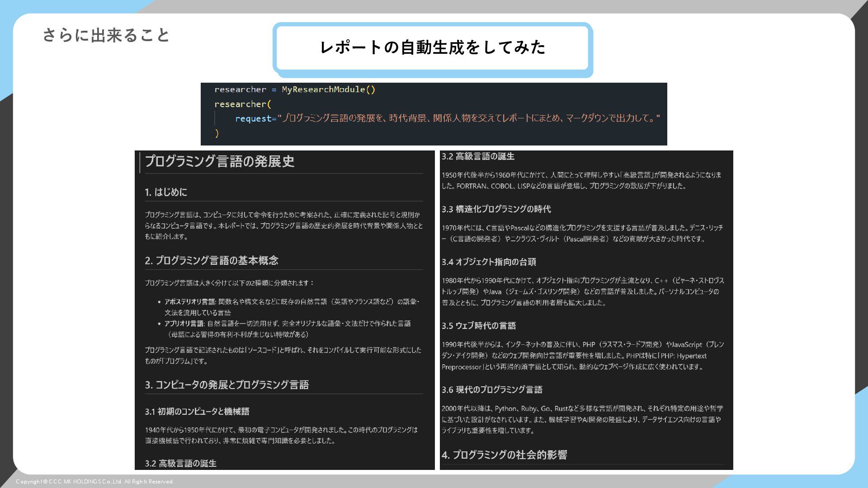Click the copyright notice in the footer
This screenshot has width=868, height=488.
tap(95, 482)
